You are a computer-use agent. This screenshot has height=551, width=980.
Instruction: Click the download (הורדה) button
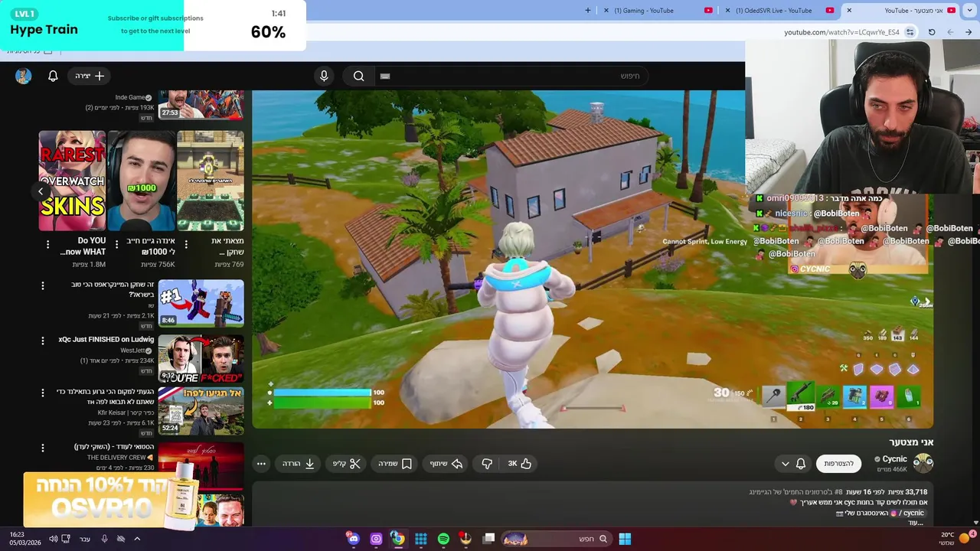point(299,464)
